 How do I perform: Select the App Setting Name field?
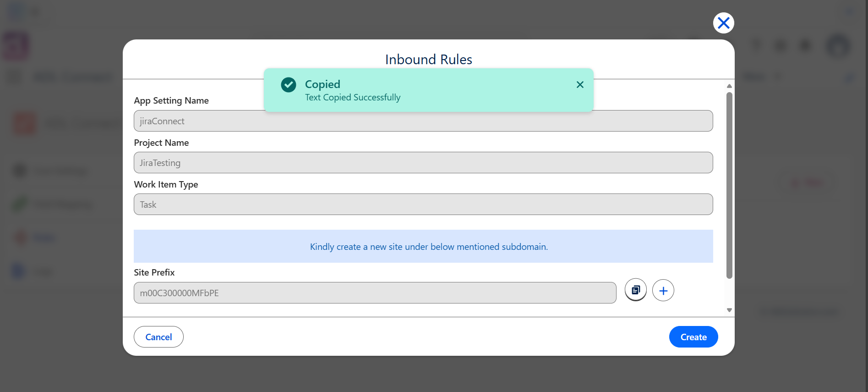[423, 121]
